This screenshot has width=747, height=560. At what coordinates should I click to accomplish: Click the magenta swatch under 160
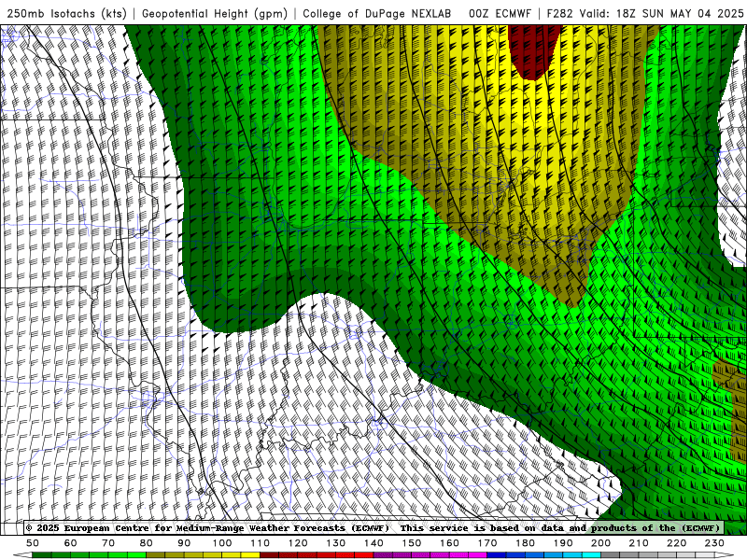point(458,555)
